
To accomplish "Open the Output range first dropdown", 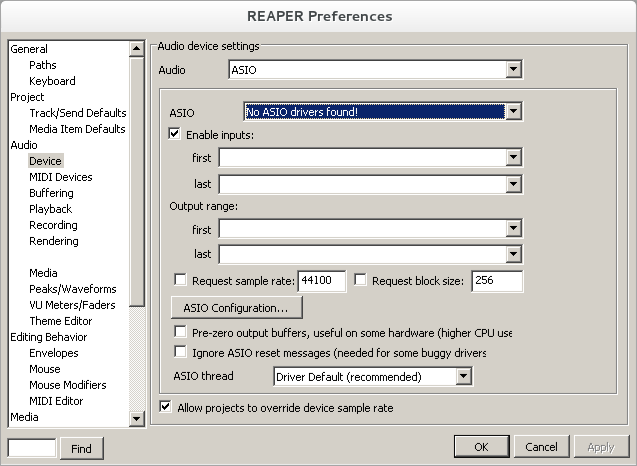I will coord(370,229).
